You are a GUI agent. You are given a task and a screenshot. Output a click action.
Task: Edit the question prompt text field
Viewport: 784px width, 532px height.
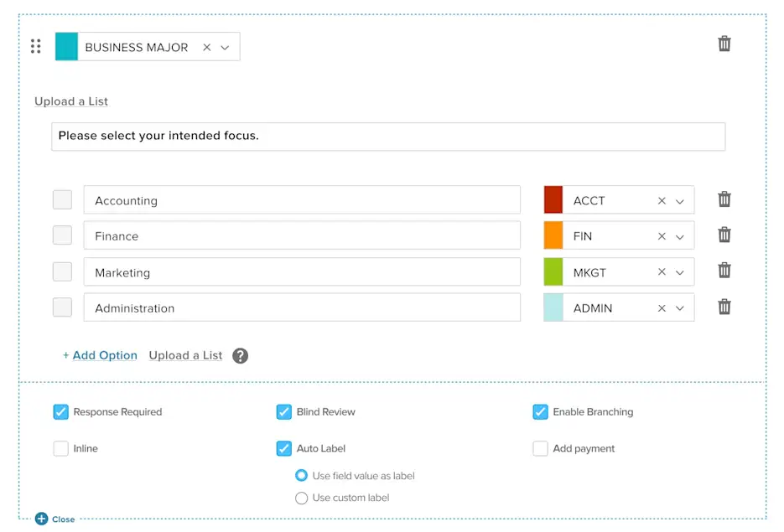click(x=388, y=137)
